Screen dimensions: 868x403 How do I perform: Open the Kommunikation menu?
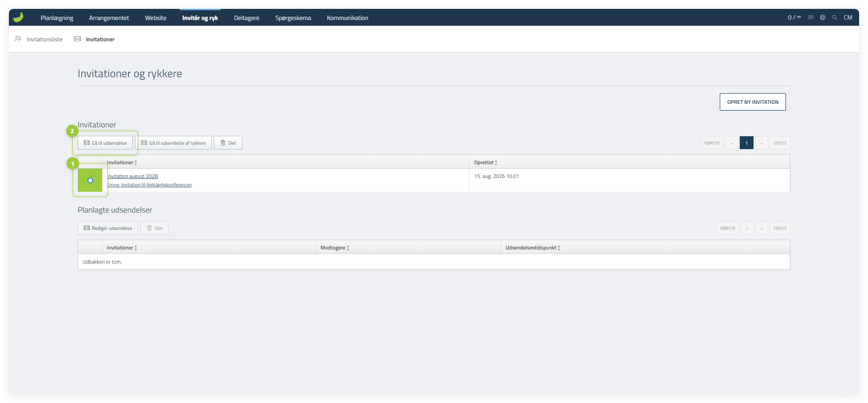point(347,18)
